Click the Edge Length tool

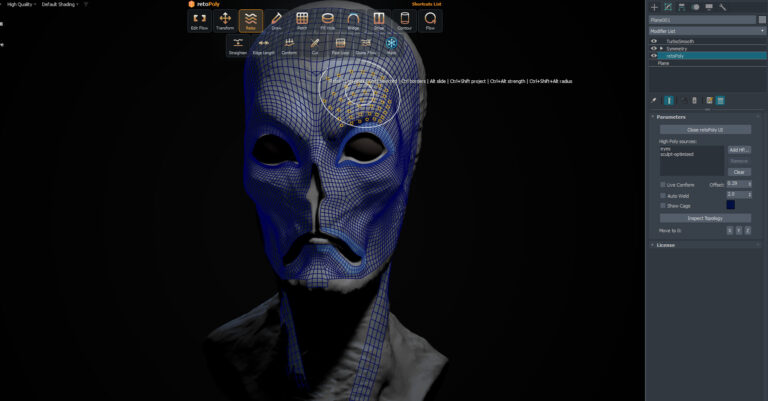tap(264, 46)
